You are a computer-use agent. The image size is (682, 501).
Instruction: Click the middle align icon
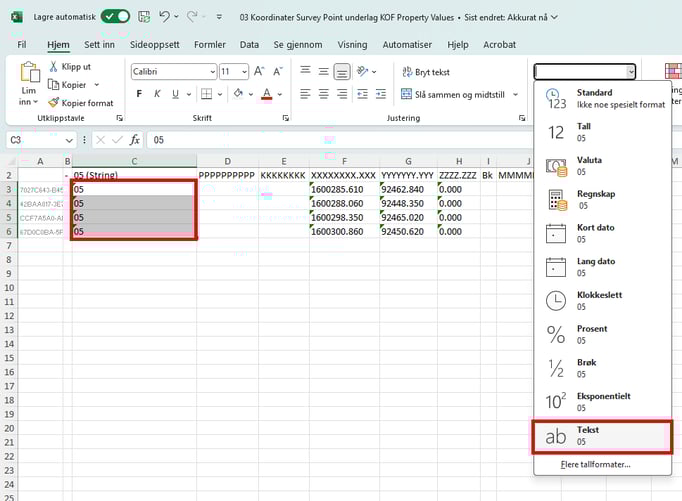pos(324,71)
